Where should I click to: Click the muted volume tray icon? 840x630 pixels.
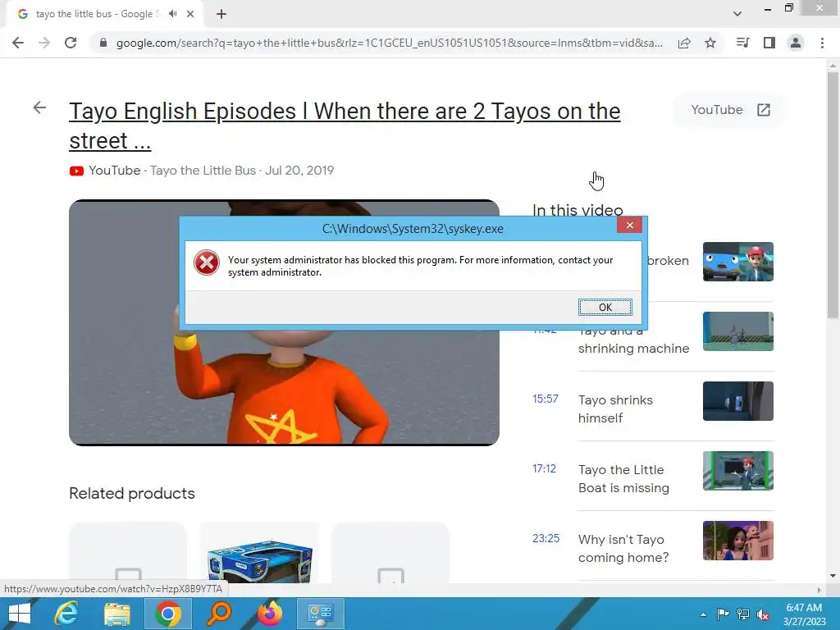click(763, 614)
